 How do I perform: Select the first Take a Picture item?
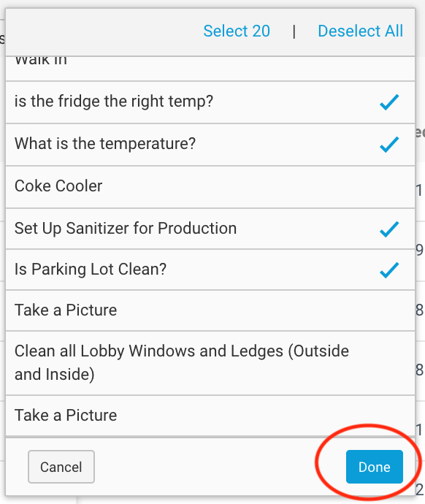210,310
